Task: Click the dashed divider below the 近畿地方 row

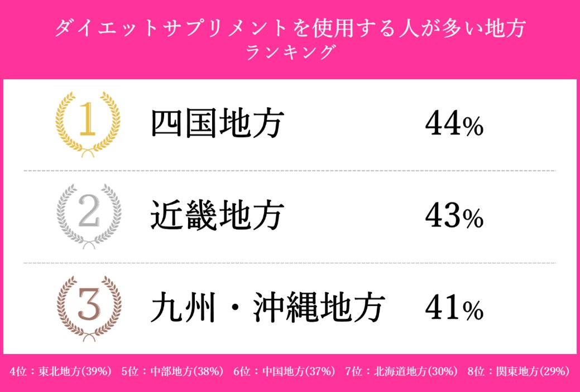Action: 290,263
